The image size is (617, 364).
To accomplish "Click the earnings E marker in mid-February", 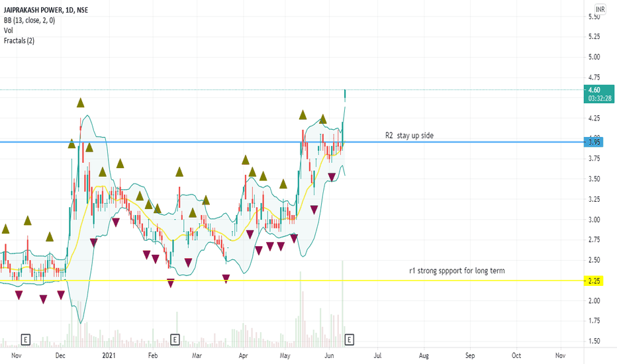I will [175, 340].
